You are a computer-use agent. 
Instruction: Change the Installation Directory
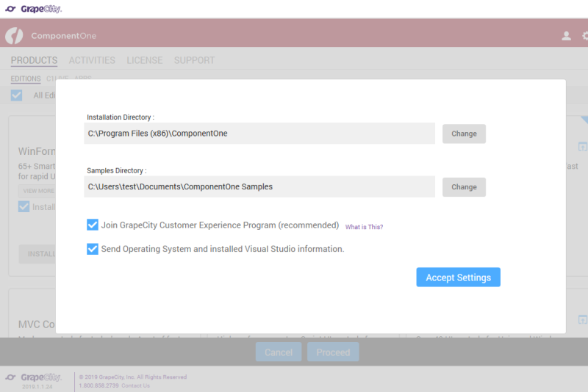(464, 134)
